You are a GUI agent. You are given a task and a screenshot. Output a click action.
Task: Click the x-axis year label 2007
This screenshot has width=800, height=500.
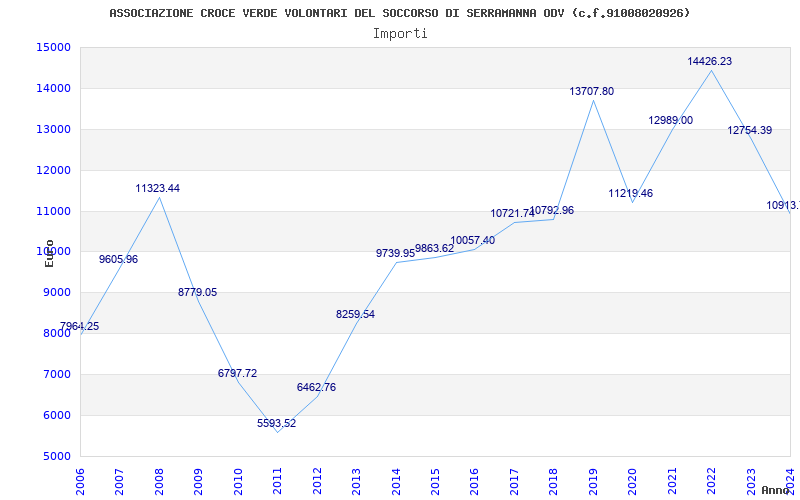[x=119, y=481]
